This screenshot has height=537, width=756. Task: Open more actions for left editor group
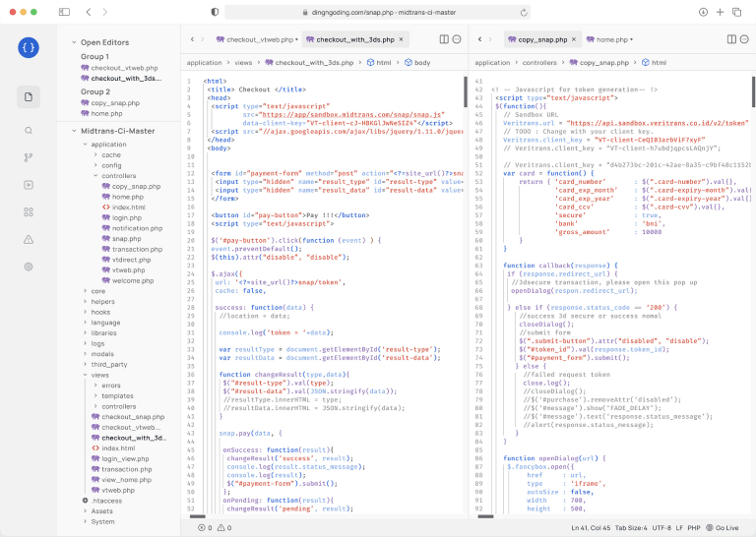click(457, 39)
